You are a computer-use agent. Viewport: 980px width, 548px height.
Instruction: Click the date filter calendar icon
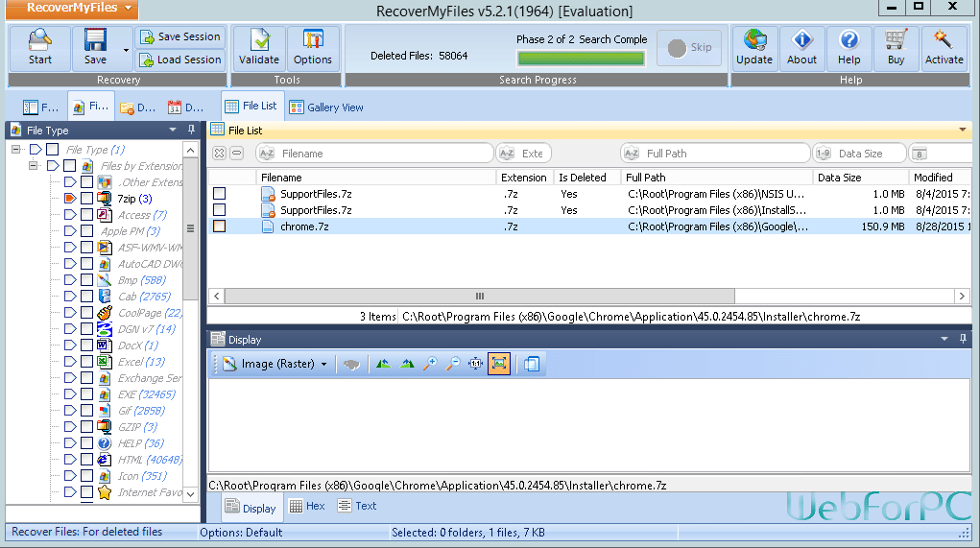(x=919, y=154)
